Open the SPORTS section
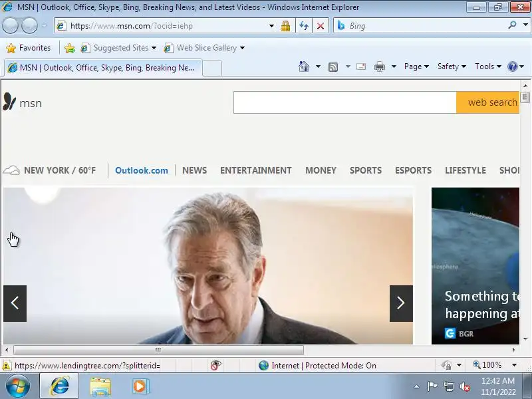Screen dimensions: 532x399 pyautogui.click(x=366, y=170)
